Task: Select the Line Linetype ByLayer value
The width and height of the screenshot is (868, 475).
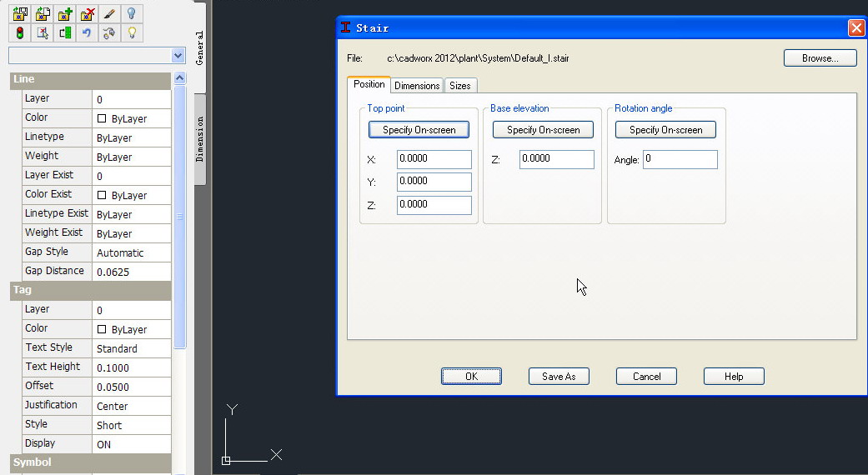Action: pos(131,137)
